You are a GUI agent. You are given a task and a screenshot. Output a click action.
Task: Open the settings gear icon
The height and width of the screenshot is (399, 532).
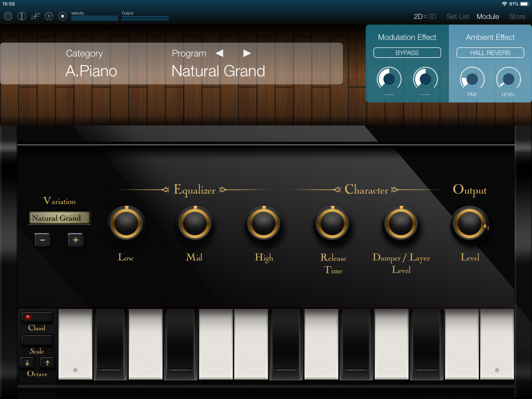[x=8, y=16]
